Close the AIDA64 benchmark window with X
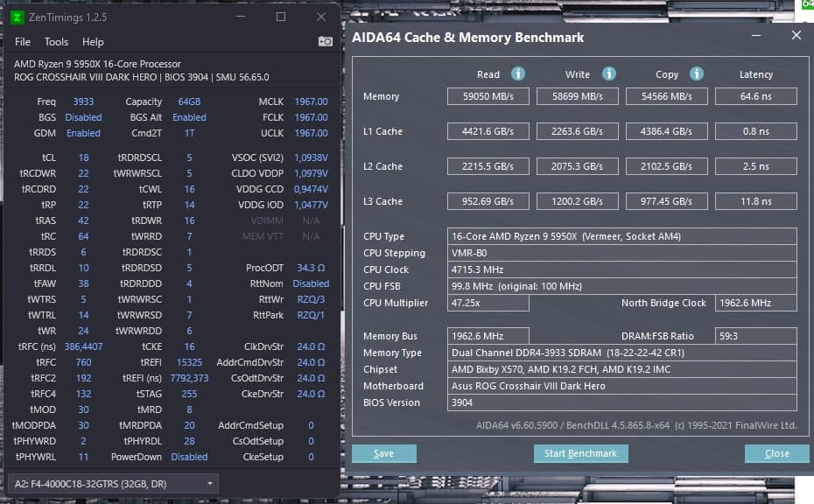This screenshot has width=814, height=504. point(796,35)
